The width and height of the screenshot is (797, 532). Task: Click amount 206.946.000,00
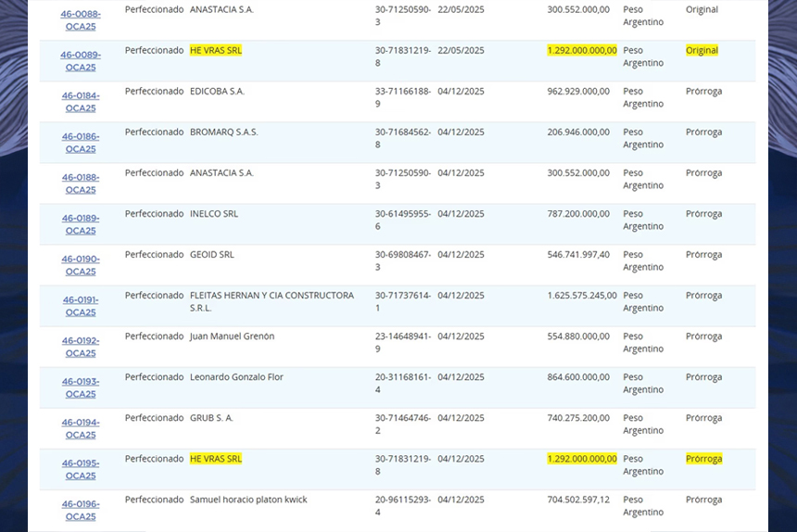[578, 133]
